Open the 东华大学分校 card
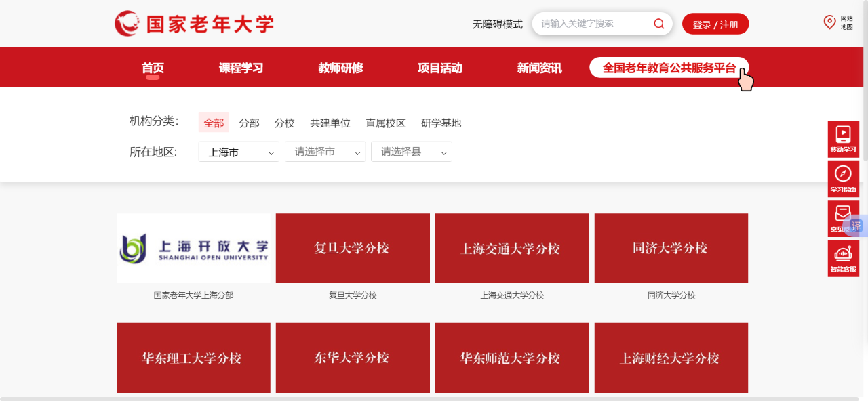868x401 pixels. click(x=353, y=358)
